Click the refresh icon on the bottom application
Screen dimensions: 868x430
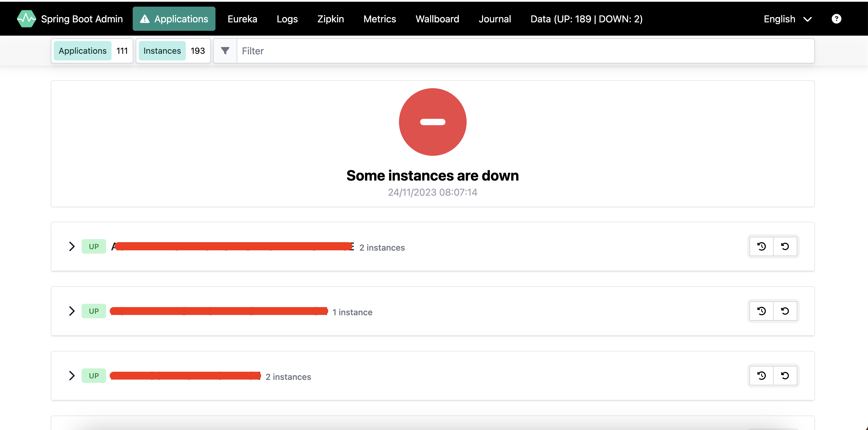785,375
